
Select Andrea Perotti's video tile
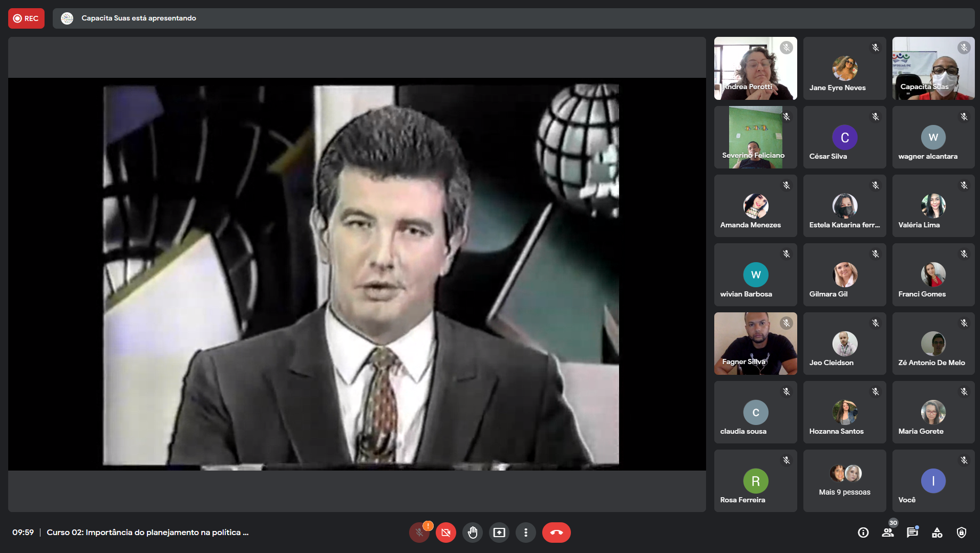click(755, 69)
